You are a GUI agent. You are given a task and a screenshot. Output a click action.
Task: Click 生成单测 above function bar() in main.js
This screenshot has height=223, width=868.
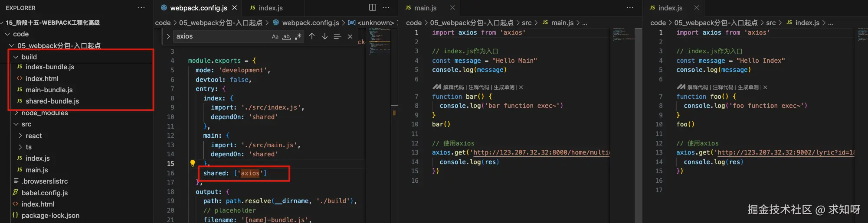[504, 87]
